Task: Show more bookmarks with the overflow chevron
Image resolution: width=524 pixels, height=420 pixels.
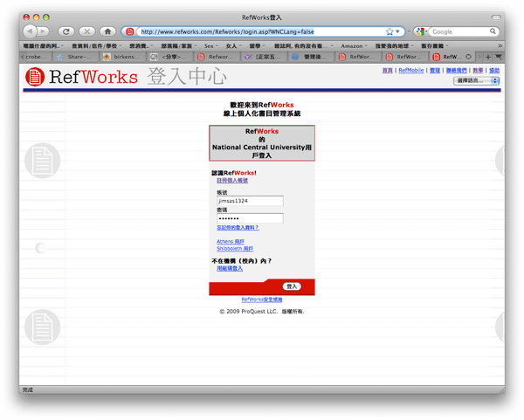Action: pos(500,45)
